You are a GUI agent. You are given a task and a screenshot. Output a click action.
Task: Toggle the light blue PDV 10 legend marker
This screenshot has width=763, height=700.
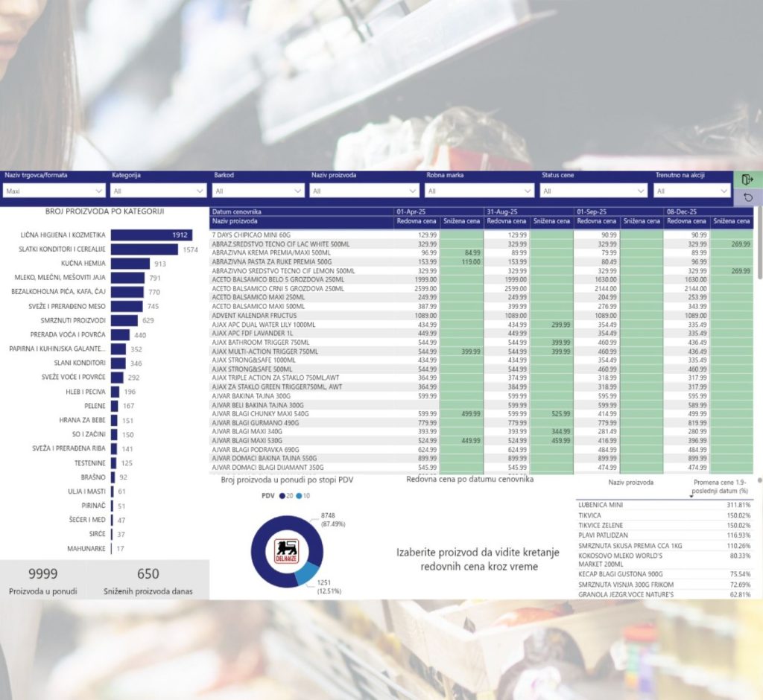click(299, 495)
